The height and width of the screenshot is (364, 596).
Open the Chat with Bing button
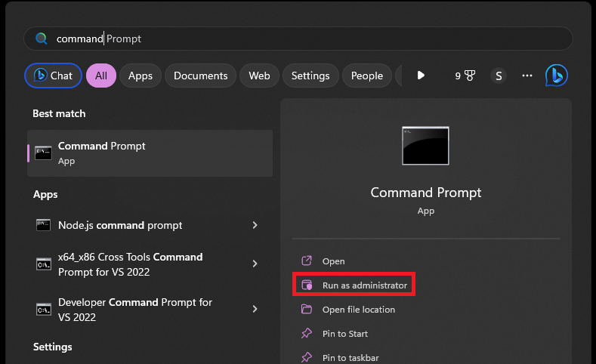tap(53, 76)
